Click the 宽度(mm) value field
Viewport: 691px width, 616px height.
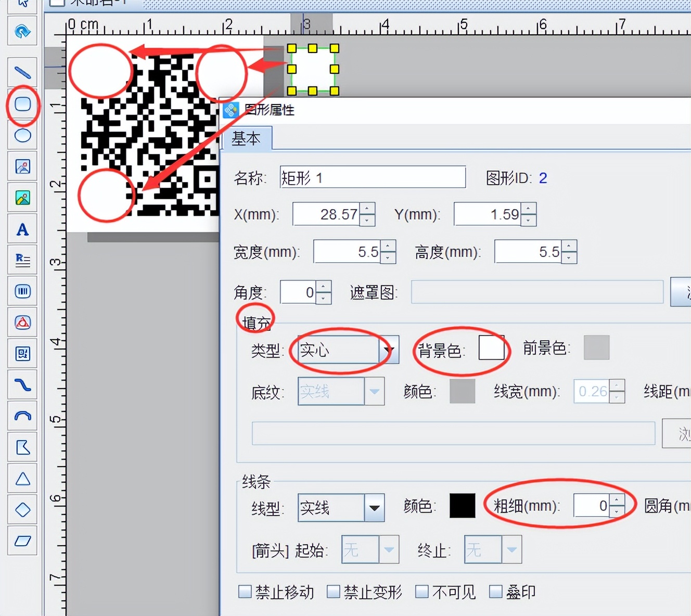347,252
